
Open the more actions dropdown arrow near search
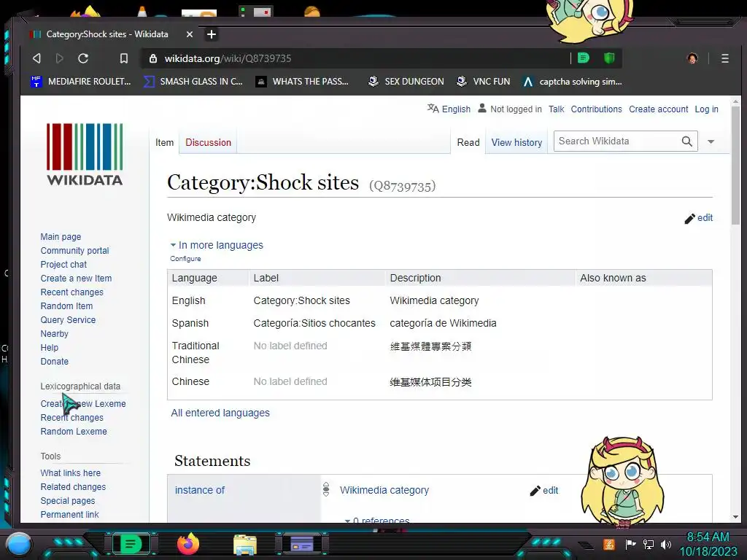pyautogui.click(x=711, y=141)
